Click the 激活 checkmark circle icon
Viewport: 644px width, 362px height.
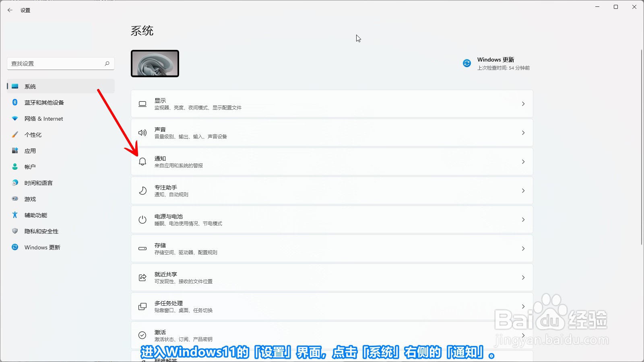142,335
